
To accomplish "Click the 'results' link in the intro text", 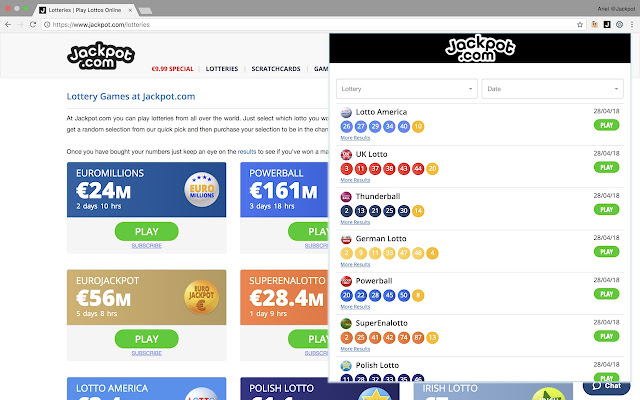I will [x=247, y=151].
